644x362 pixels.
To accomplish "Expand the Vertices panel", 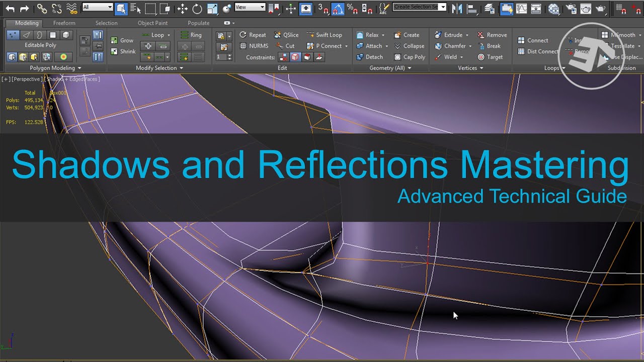I will [x=470, y=68].
